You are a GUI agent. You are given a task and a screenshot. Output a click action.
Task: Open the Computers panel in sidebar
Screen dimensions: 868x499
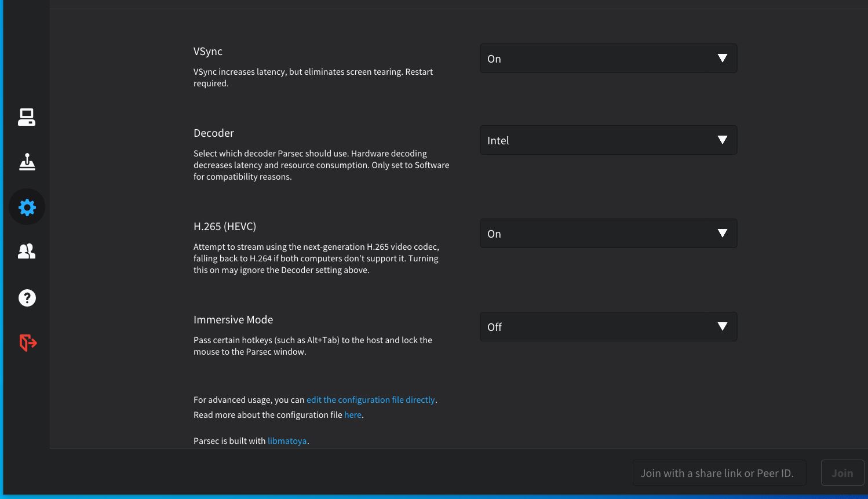point(27,117)
